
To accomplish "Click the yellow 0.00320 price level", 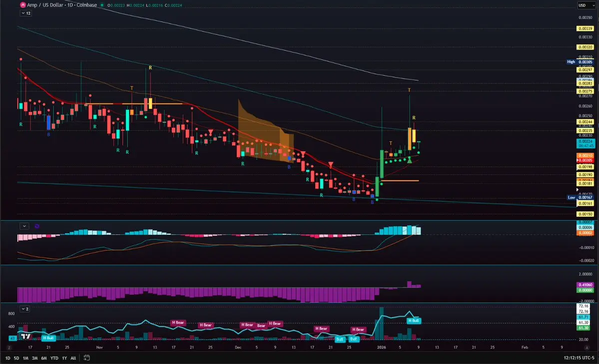I will point(585,47).
